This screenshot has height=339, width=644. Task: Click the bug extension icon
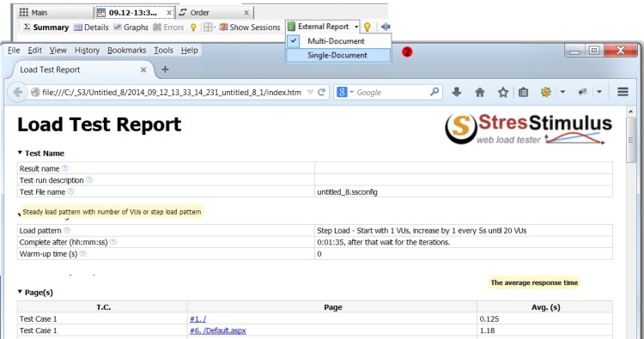click(583, 92)
